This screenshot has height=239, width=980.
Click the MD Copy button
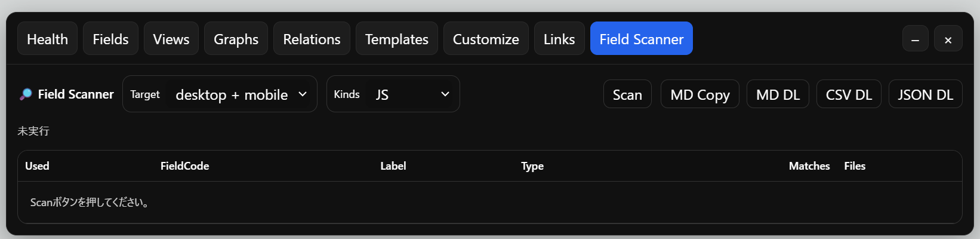tap(699, 94)
